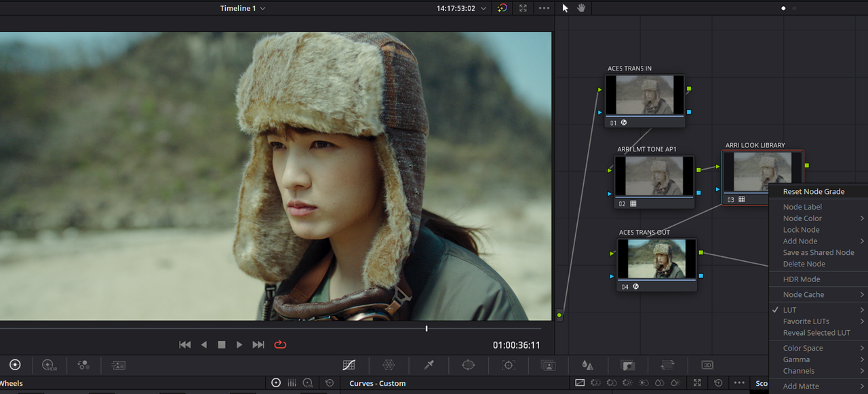Toggle loop playback
This screenshot has height=394, width=868.
coord(280,344)
